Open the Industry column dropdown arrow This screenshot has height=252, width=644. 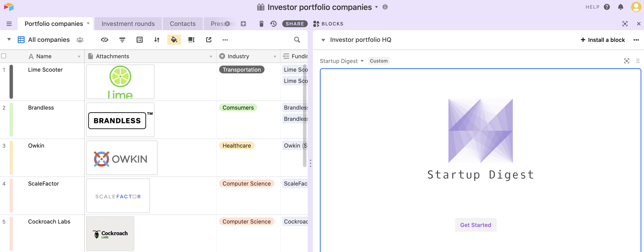coord(275,56)
